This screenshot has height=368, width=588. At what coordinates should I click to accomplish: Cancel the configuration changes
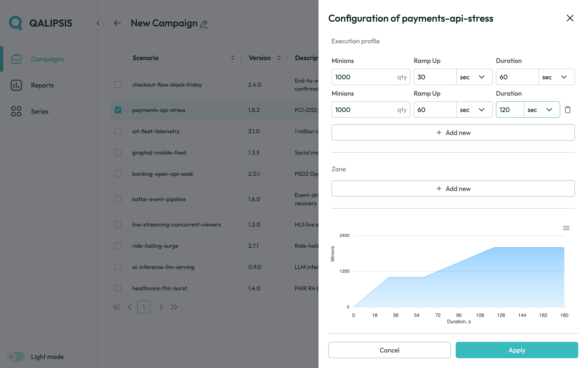click(389, 350)
